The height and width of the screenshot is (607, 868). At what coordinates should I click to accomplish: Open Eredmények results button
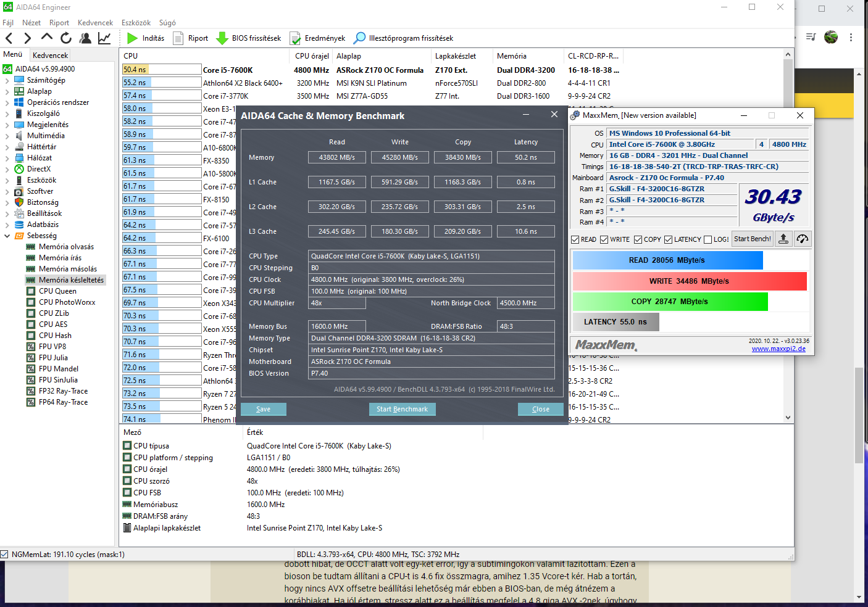317,38
